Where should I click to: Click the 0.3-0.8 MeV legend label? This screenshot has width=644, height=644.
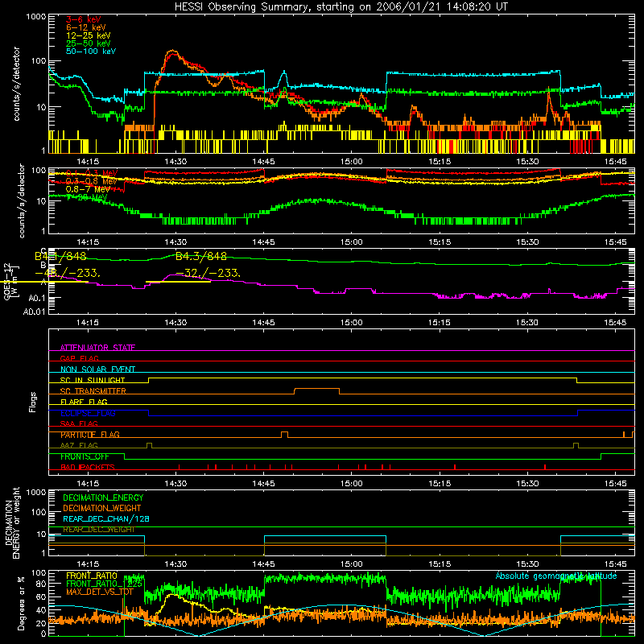[x=91, y=181]
